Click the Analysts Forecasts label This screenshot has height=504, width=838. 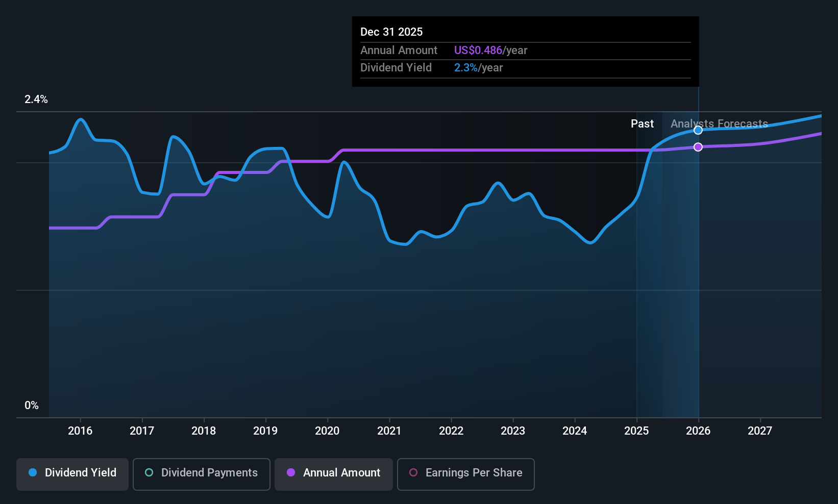pyautogui.click(x=719, y=123)
